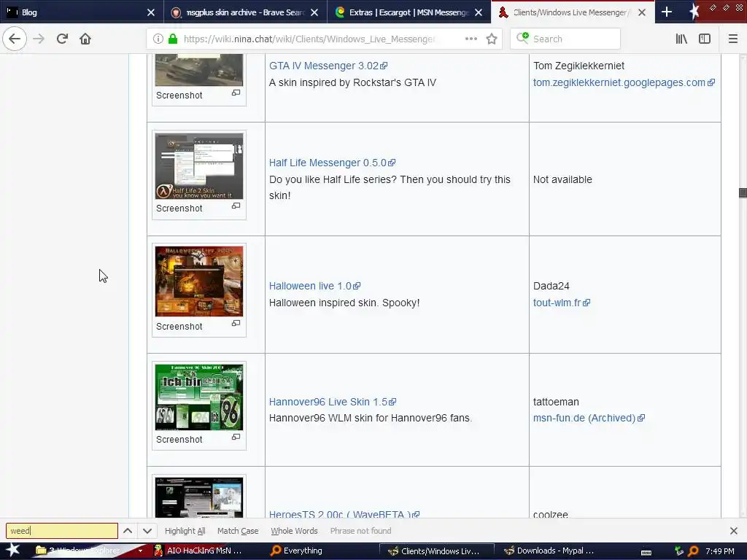Open Clients/Windows Liv... taskbar button

coord(436,551)
